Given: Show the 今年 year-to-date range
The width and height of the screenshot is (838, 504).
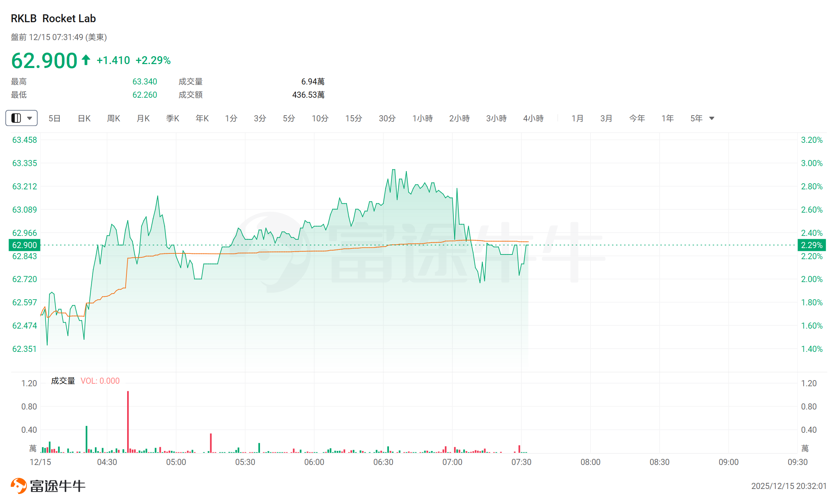Looking at the screenshot, I should [637, 118].
